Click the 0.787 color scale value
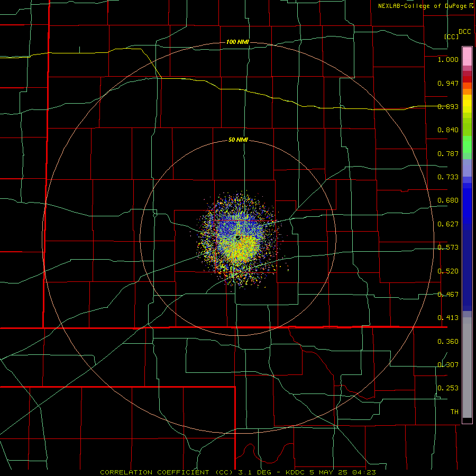This screenshot has width=476, height=476. tap(448, 153)
